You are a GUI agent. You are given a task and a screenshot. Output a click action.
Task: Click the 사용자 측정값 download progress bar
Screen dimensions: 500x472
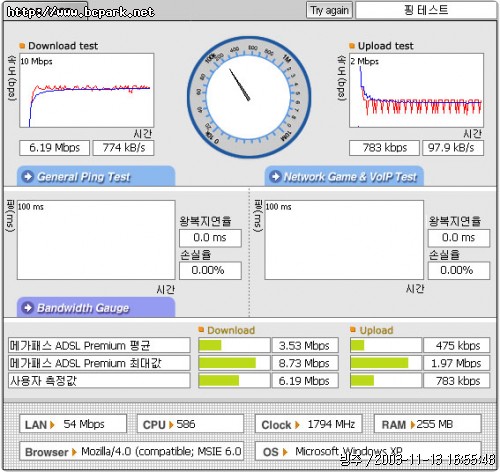pyautogui.click(x=234, y=380)
